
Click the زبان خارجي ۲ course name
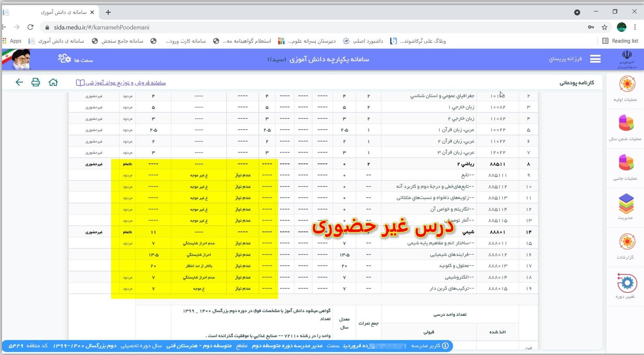pos(461,118)
